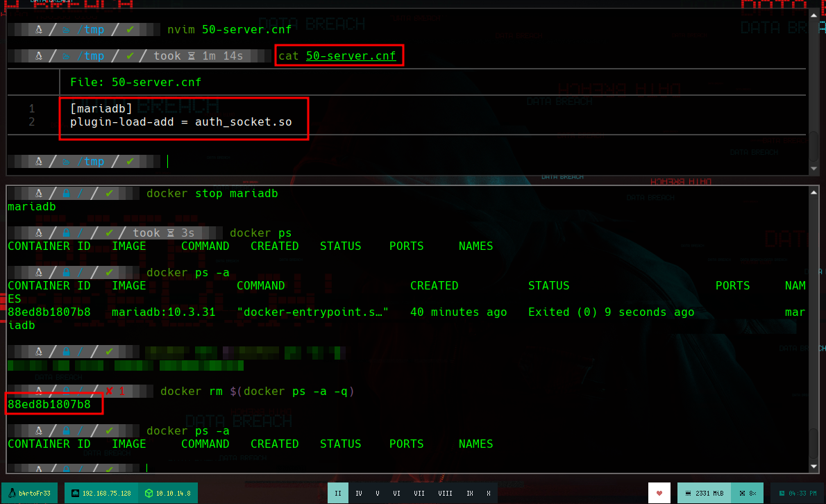Click the lock icon in the "docker stop mariadb" prompt
Viewport: 826px width, 504px height.
coord(67,193)
